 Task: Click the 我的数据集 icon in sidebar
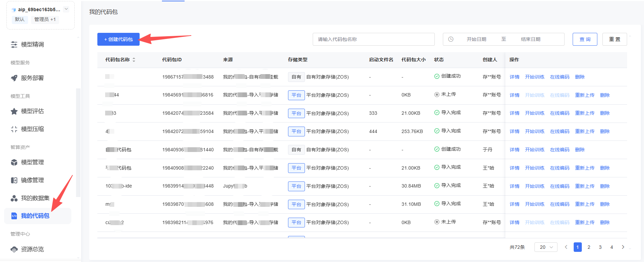14,198
